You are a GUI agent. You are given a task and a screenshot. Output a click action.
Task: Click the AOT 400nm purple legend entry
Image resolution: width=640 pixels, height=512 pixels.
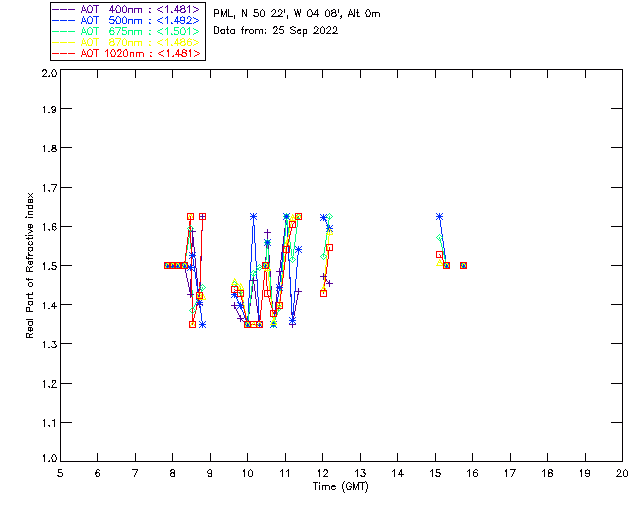[127, 9]
